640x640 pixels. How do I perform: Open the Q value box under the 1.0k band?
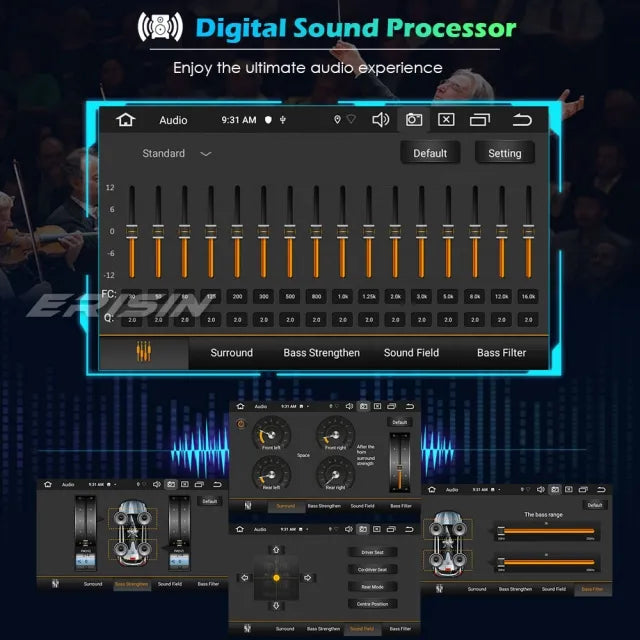342,320
